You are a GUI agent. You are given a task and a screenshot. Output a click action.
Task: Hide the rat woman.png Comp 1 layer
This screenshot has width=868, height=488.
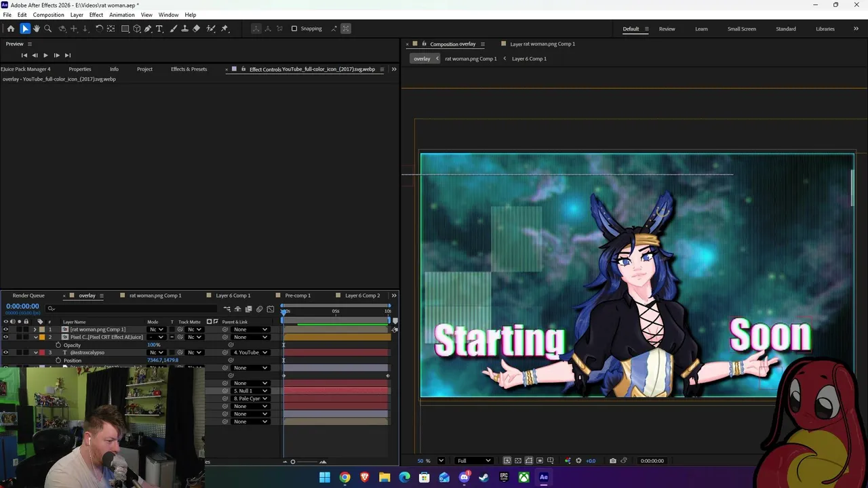(5, 329)
